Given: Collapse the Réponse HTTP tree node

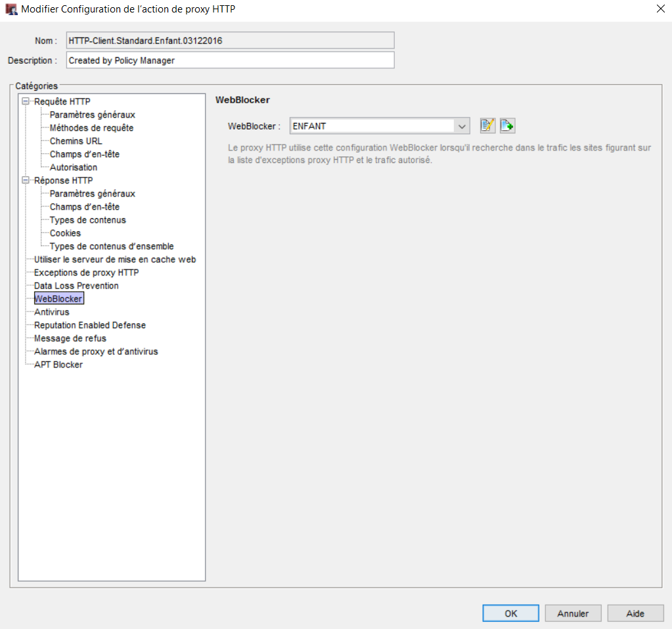Looking at the screenshot, I should 26,180.
